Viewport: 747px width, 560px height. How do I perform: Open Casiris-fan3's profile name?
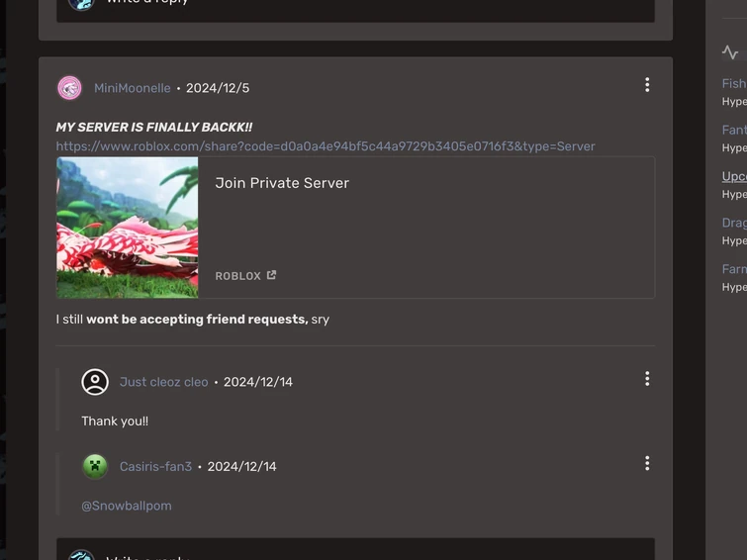[155, 466]
